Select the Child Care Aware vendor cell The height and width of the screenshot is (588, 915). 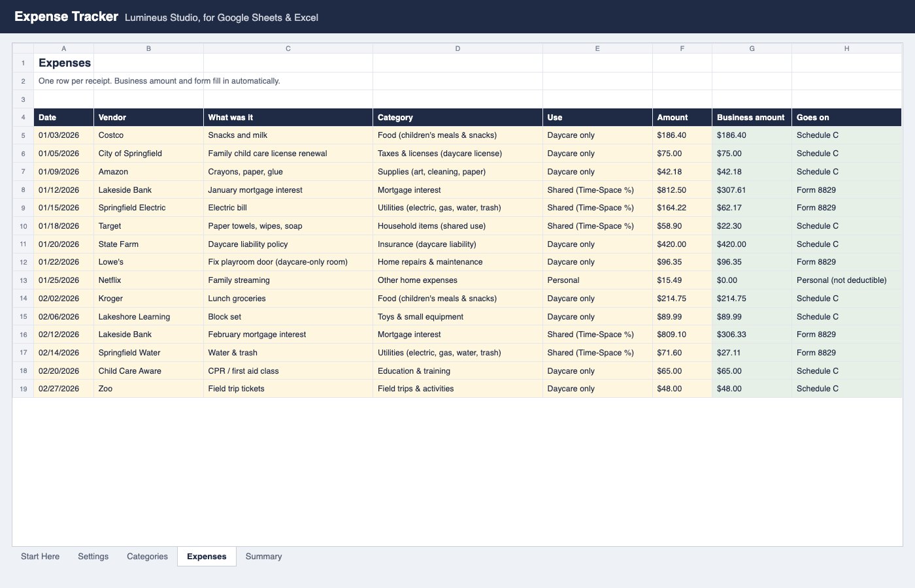(x=148, y=371)
